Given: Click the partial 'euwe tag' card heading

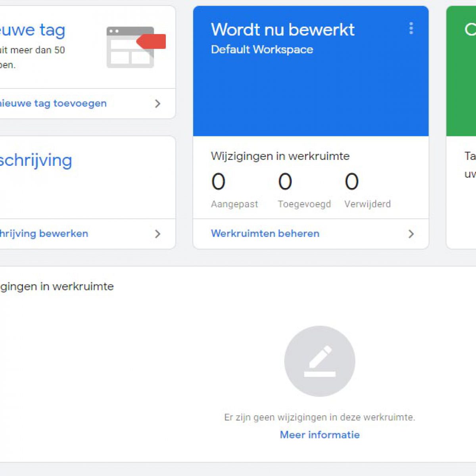Looking at the screenshot, I should point(33,30).
